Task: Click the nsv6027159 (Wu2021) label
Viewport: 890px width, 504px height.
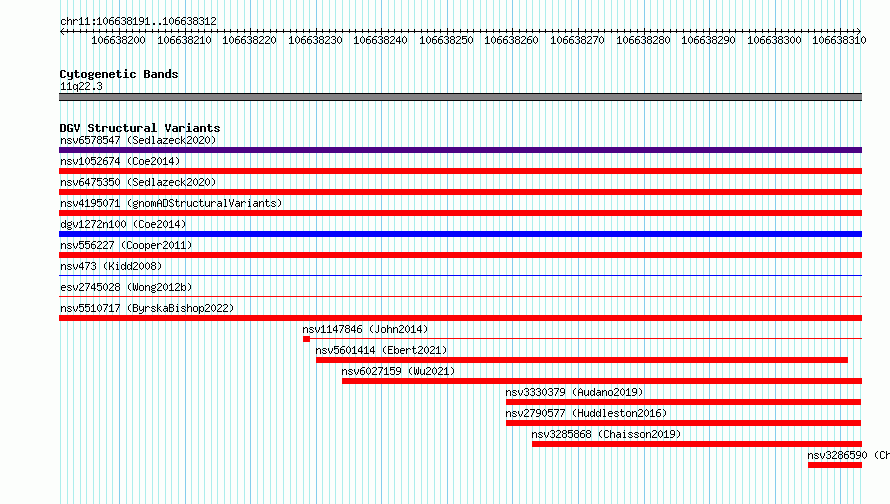Action: (398, 371)
